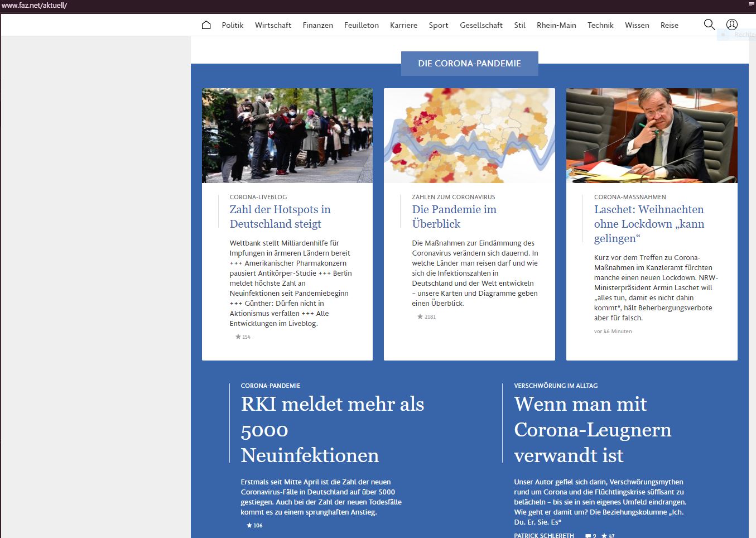Click the coronavirus map thumbnail image
The height and width of the screenshot is (538, 756).
[469, 136]
